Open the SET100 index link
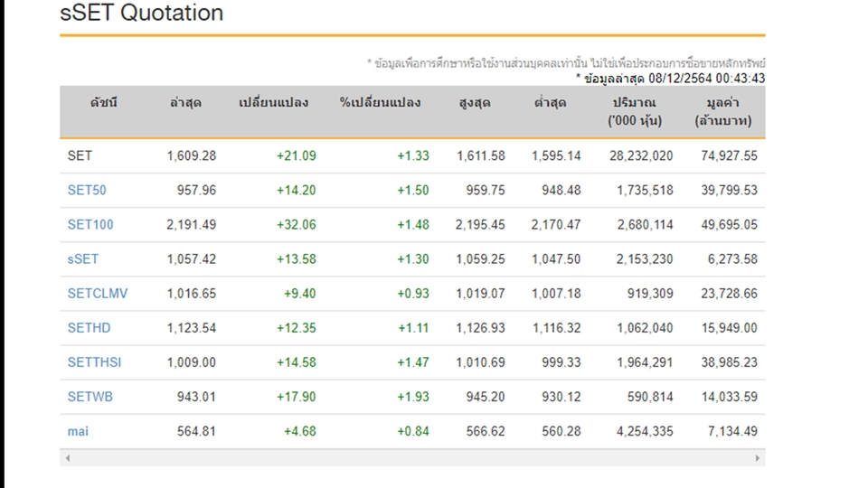Image resolution: width=868 pixels, height=488 pixels. pos(90,225)
